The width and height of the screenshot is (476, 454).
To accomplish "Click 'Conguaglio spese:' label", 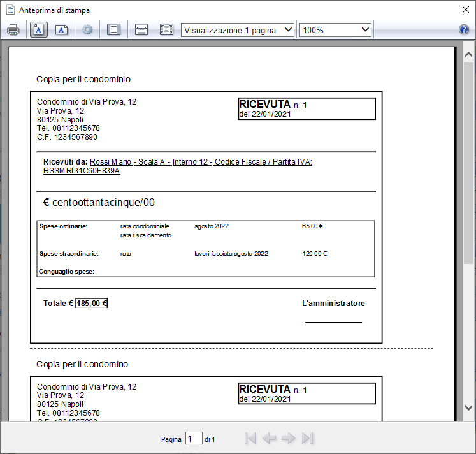I will (x=66, y=272).
